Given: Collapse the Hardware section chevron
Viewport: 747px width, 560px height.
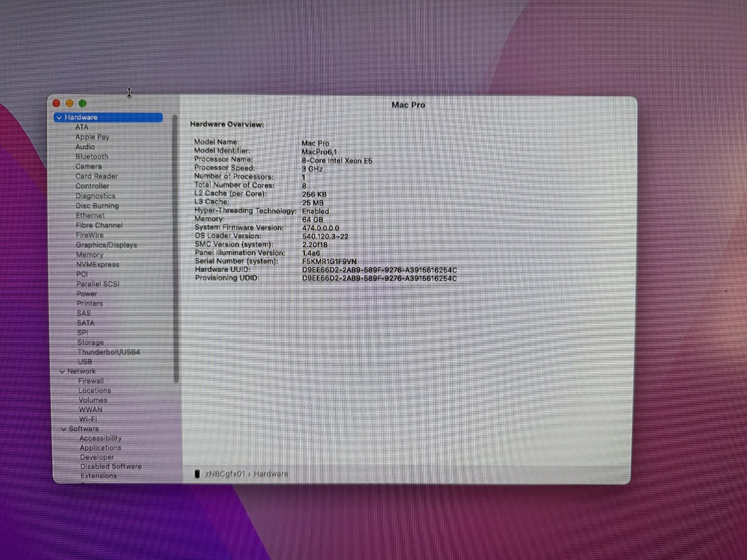Looking at the screenshot, I should pyautogui.click(x=59, y=118).
